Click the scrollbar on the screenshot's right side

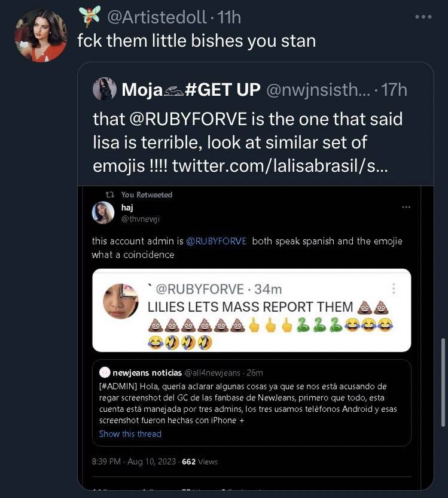pos(444,382)
